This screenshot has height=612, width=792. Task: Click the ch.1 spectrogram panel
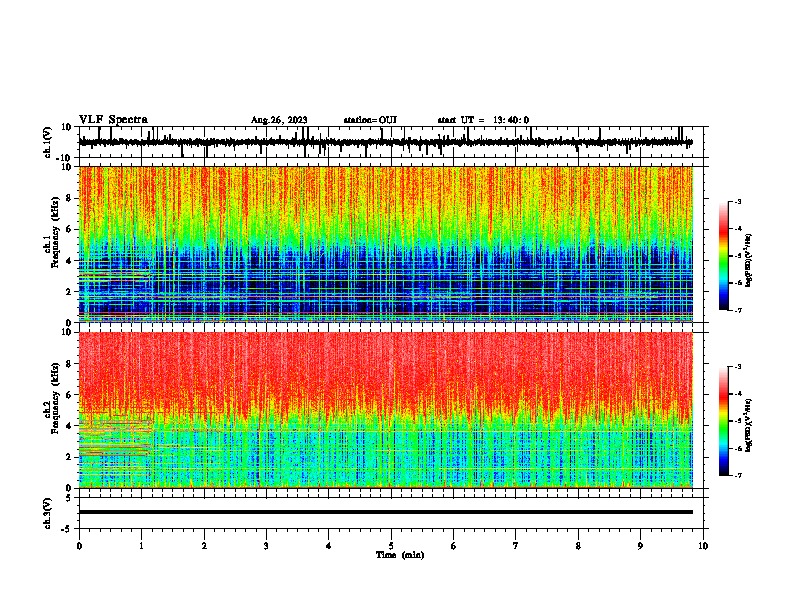tap(386, 244)
